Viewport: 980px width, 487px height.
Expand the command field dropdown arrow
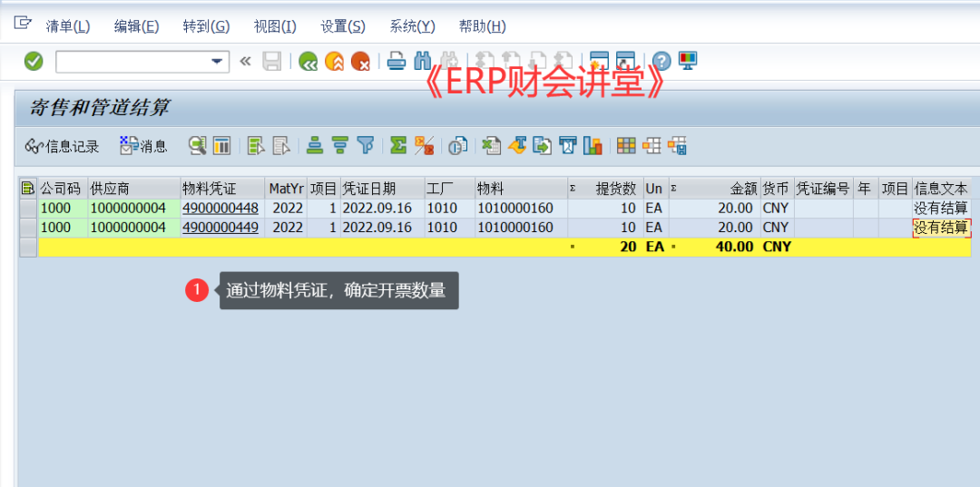pos(217,62)
